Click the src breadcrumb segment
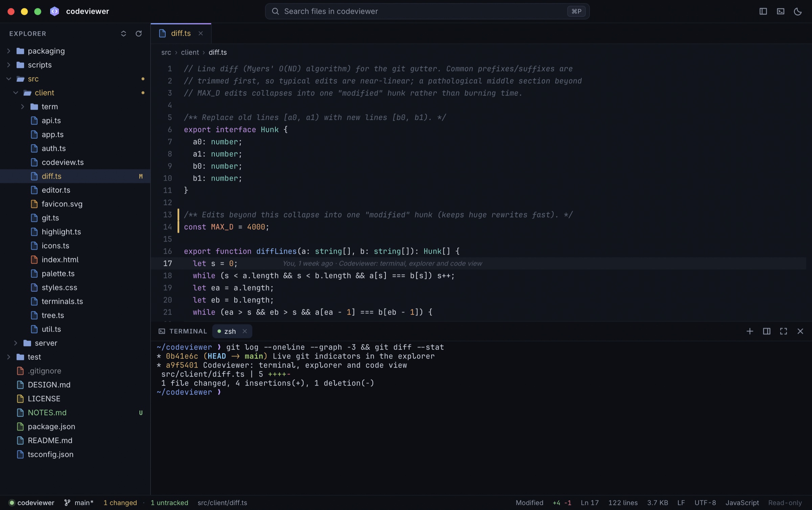Image resolution: width=812 pixels, height=510 pixels. (x=166, y=52)
